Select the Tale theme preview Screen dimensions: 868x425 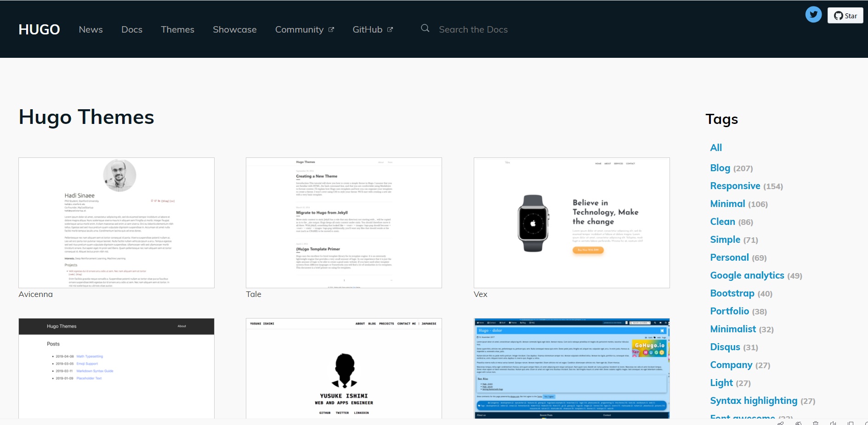(344, 223)
